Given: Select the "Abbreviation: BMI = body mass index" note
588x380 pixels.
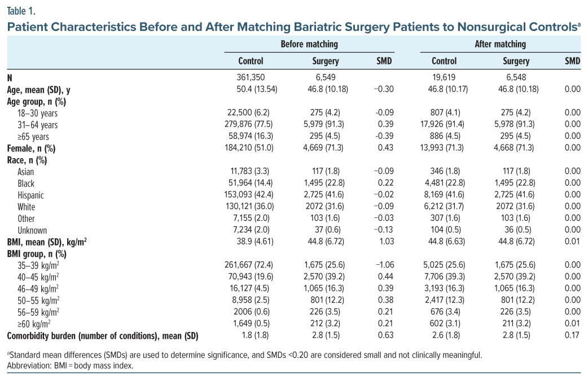Looking at the screenshot, I should point(71,365).
